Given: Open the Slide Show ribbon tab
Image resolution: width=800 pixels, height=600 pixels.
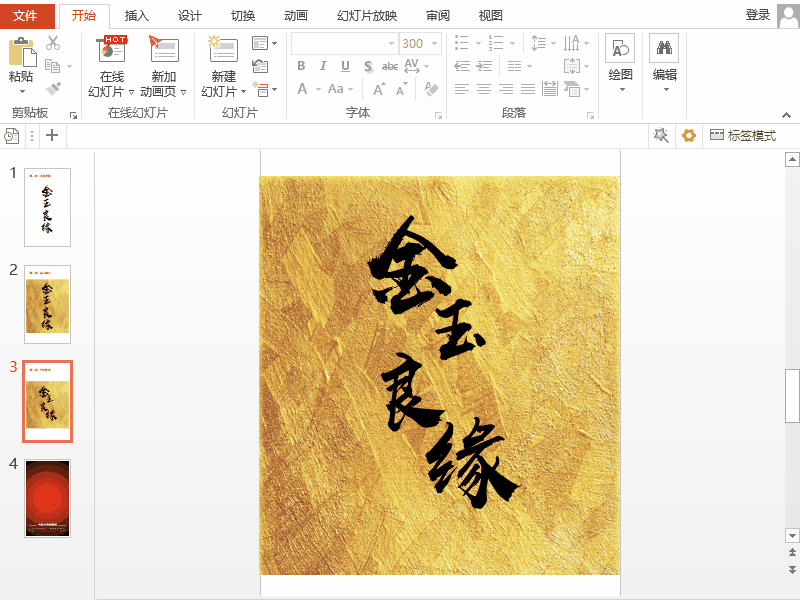Looking at the screenshot, I should coord(367,15).
